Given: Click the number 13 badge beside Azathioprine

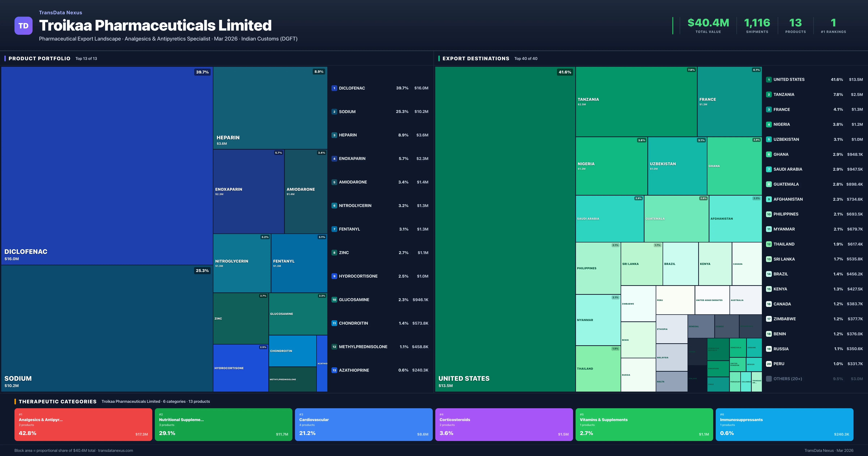Looking at the screenshot, I should 334,370.
